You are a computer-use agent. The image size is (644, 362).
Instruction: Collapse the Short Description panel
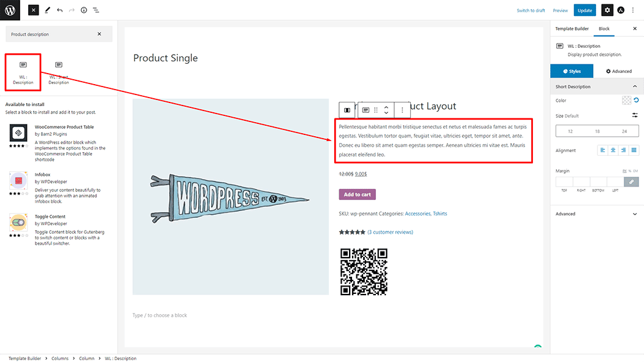click(635, 87)
